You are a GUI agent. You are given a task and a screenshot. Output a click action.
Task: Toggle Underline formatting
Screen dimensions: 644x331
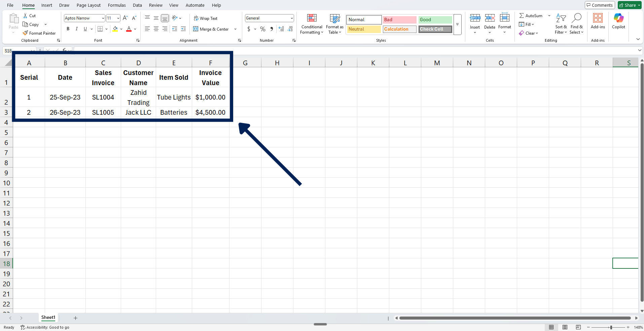click(x=85, y=29)
